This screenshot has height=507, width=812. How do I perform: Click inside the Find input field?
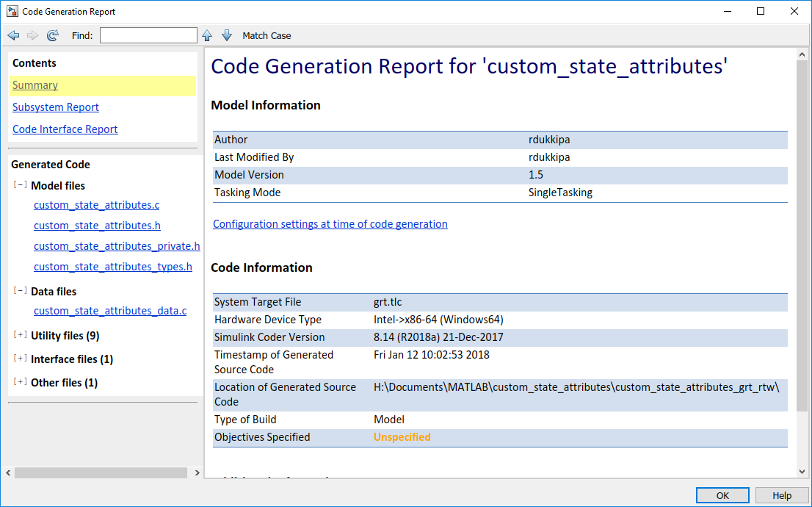tap(147, 35)
